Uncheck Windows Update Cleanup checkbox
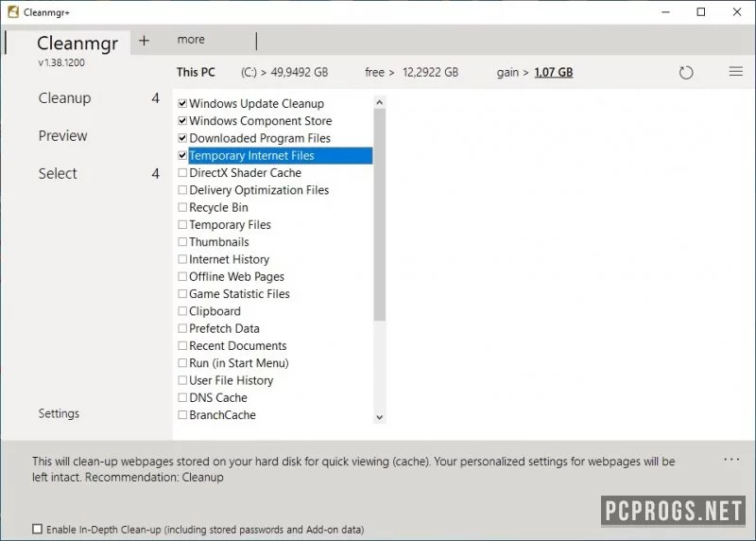The height and width of the screenshot is (541, 756). click(182, 103)
